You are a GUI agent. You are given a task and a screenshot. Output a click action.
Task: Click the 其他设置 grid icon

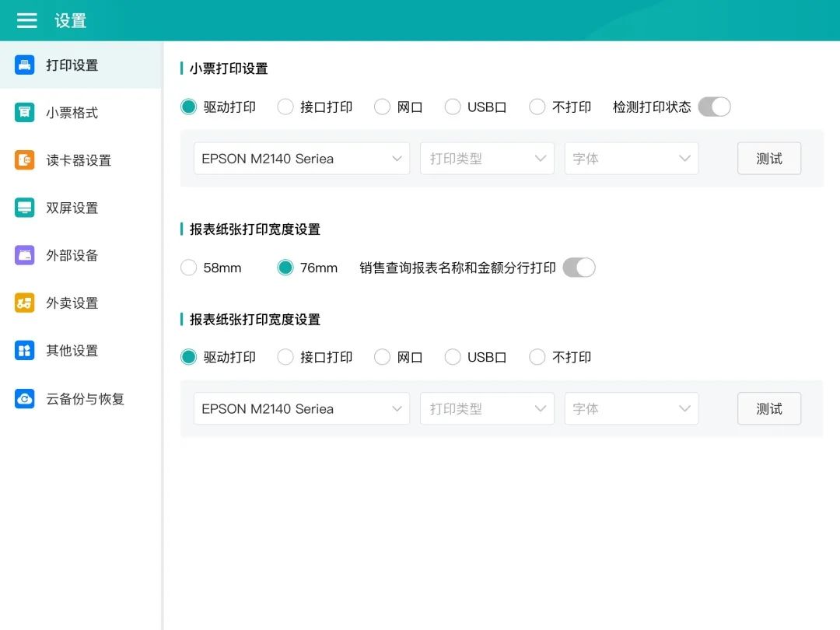(25, 351)
